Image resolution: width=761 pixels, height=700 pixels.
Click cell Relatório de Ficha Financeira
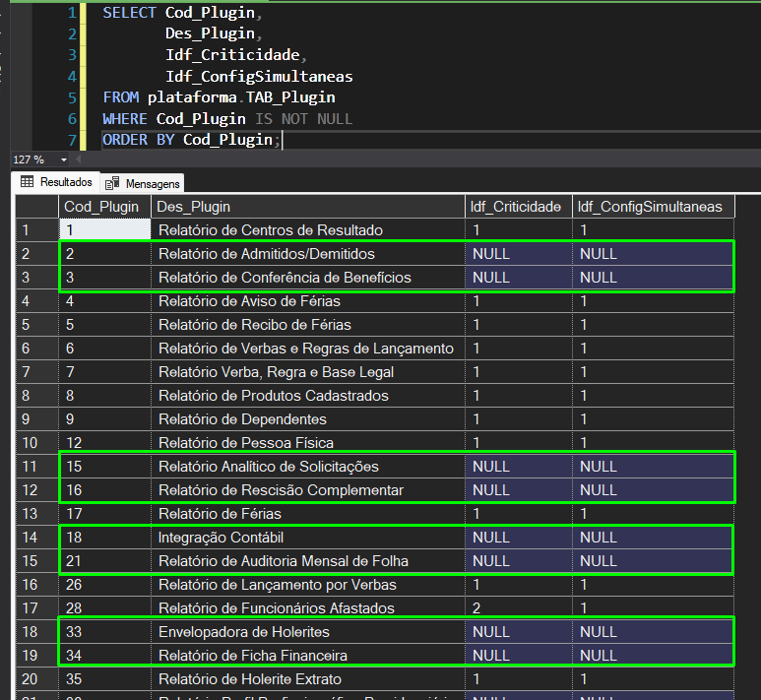point(308,656)
